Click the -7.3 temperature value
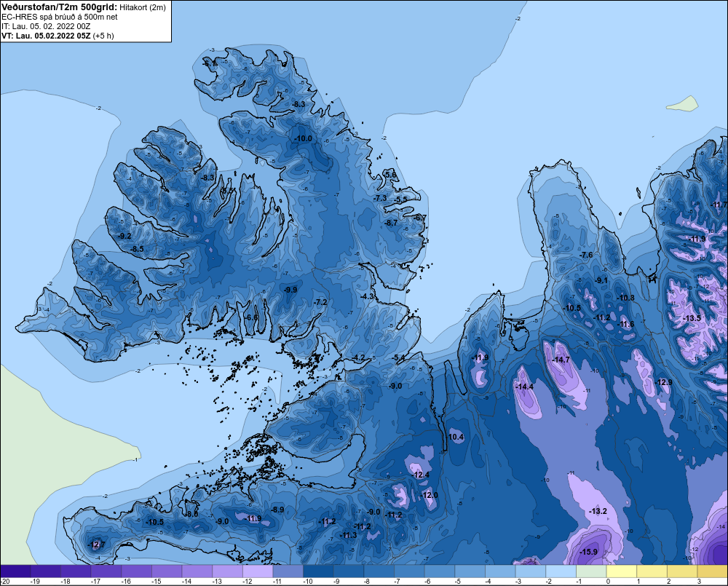The height and width of the screenshot is (586, 728). point(380,198)
